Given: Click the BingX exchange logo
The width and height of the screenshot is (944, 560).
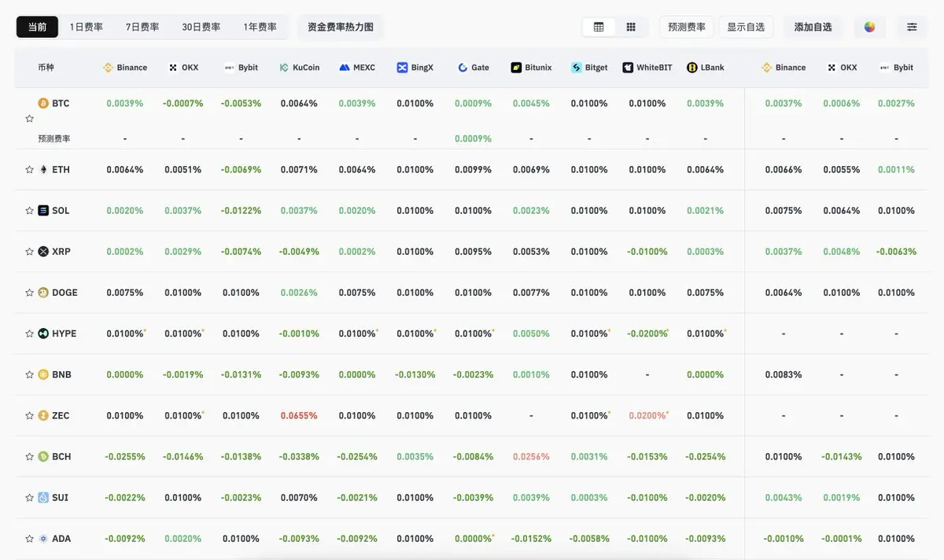Looking at the screenshot, I should point(402,68).
